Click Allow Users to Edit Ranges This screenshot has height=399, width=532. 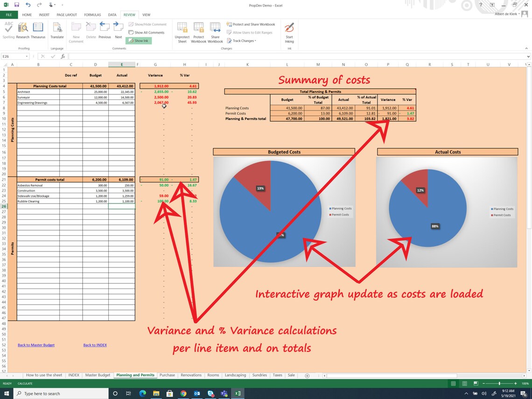coord(249,33)
